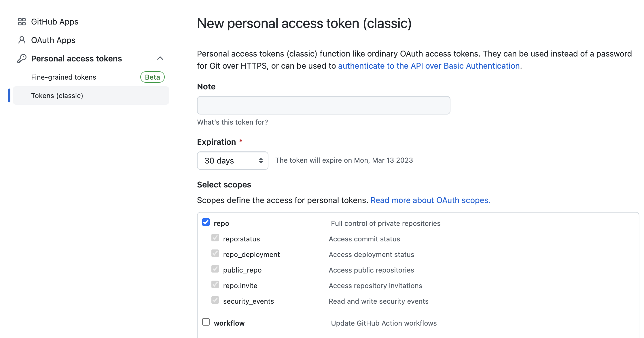Click the Personal access tokens key icon
644x338 pixels.
[x=22, y=59]
